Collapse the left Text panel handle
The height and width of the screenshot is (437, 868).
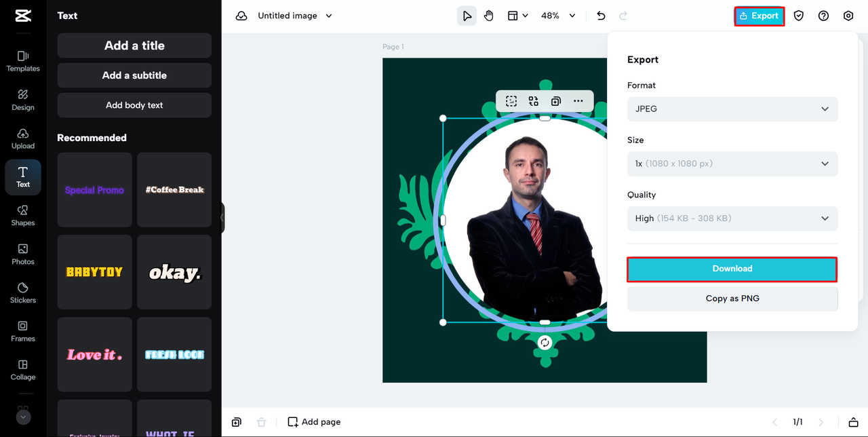point(222,218)
